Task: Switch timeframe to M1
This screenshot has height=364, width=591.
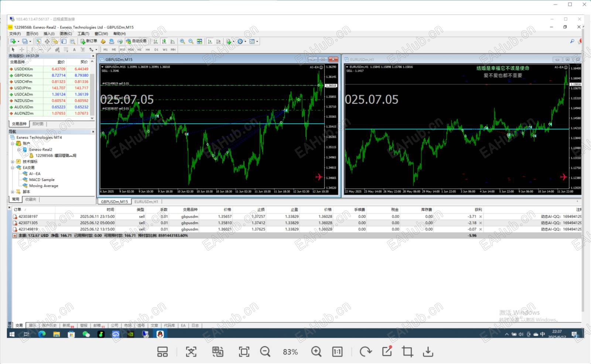Action: 105,49
